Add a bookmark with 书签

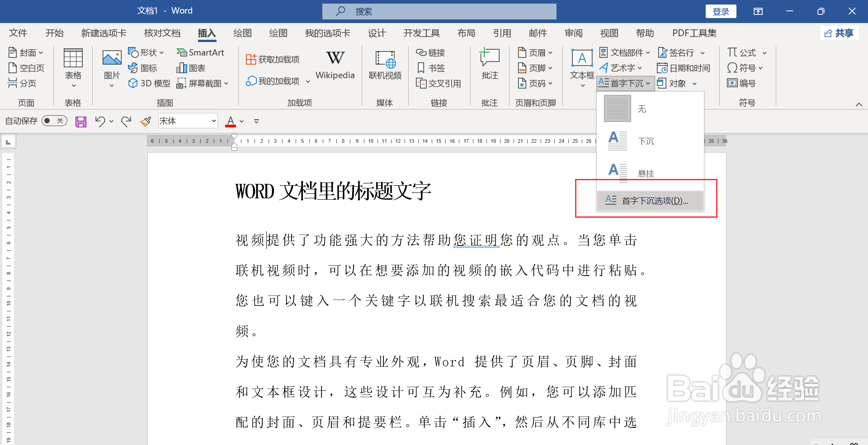coord(430,68)
